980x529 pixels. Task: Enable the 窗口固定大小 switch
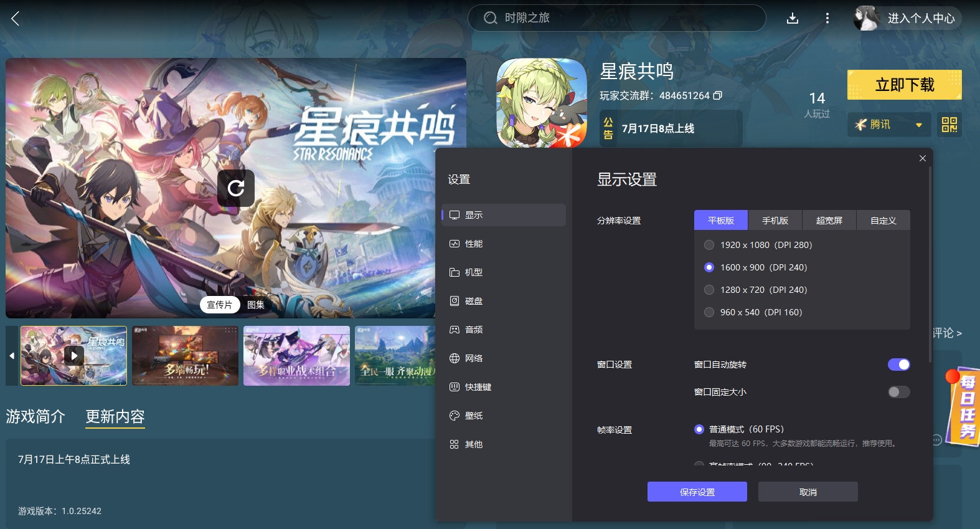point(899,392)
